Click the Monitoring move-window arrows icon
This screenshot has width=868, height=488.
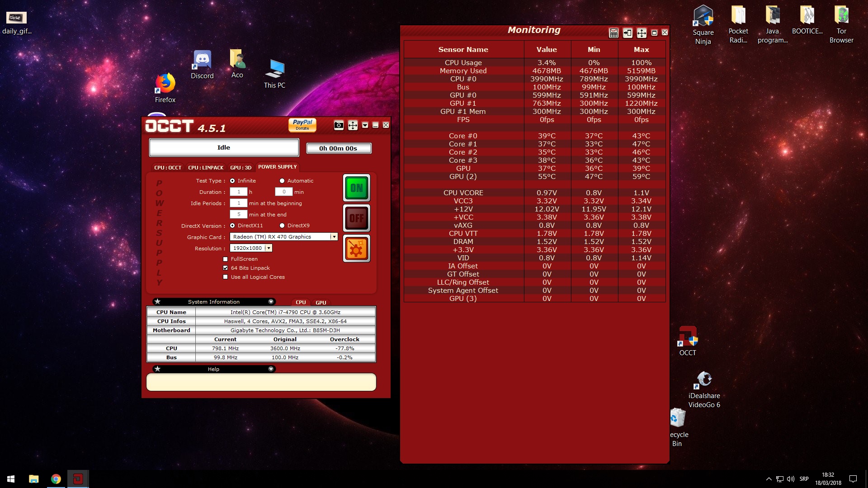pos(642,33)
